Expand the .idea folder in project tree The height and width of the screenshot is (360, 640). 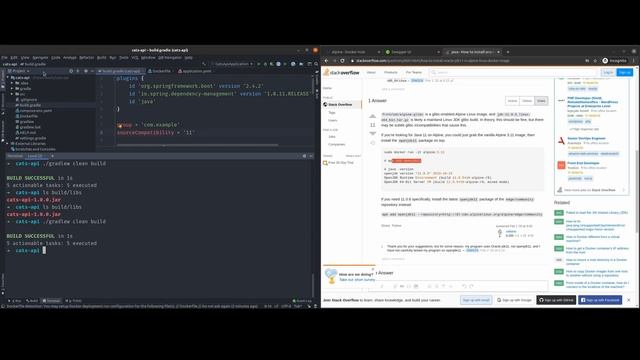pos(12,83)
